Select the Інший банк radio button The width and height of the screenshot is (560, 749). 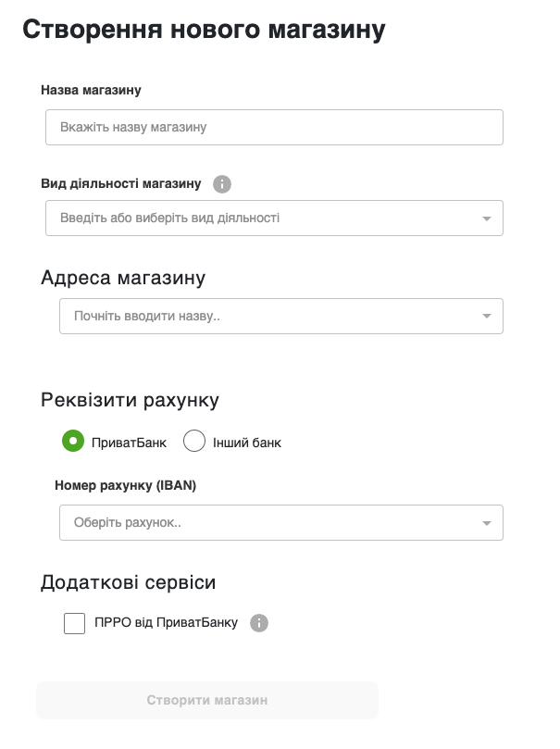[194, 442]
